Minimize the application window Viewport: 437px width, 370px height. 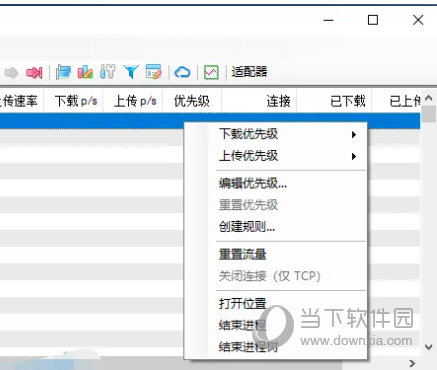point(328,20)
